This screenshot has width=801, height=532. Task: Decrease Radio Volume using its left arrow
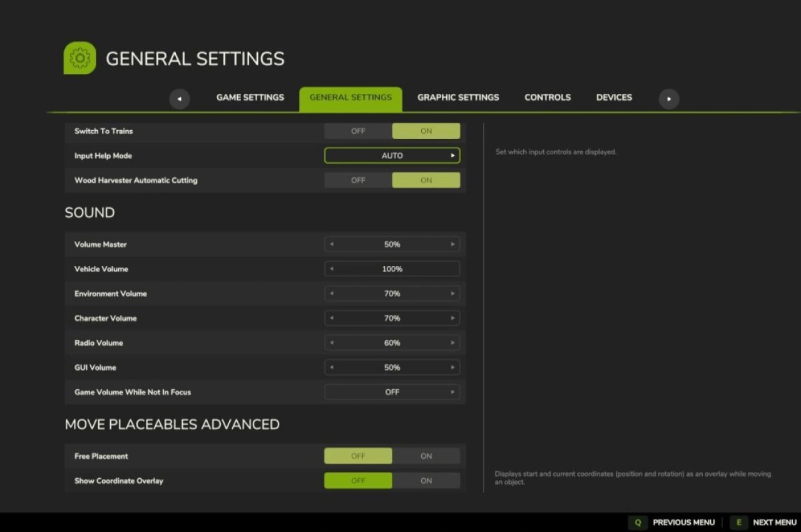click(x=332, y=342)
